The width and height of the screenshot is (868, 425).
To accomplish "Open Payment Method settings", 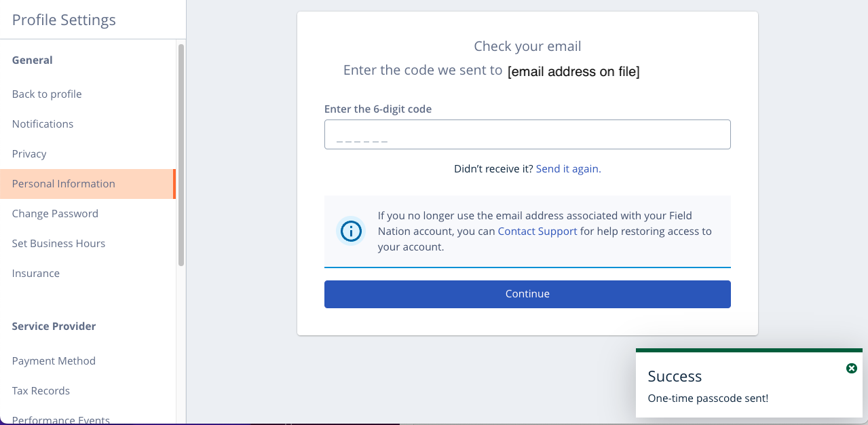I will tap(54, 361).
